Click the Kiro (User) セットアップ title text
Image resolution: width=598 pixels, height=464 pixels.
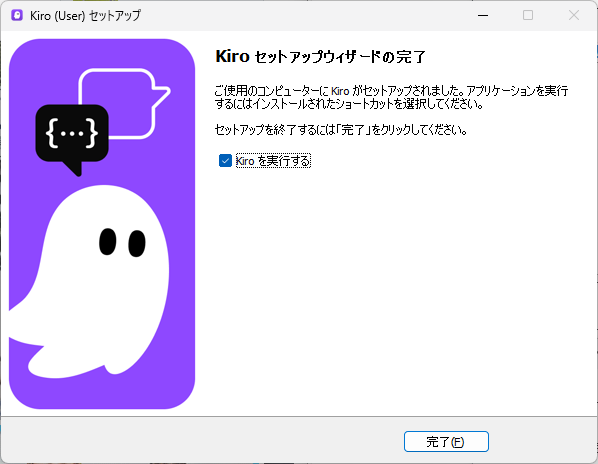[85, 16]
